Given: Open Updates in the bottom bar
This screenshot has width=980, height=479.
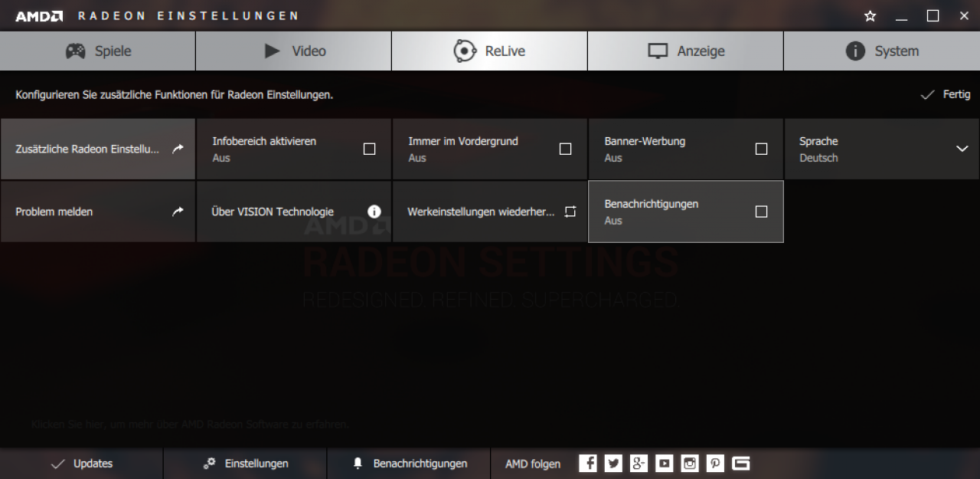Looking at the screenshot, I should pyautogui.click(x=81, y=464).
